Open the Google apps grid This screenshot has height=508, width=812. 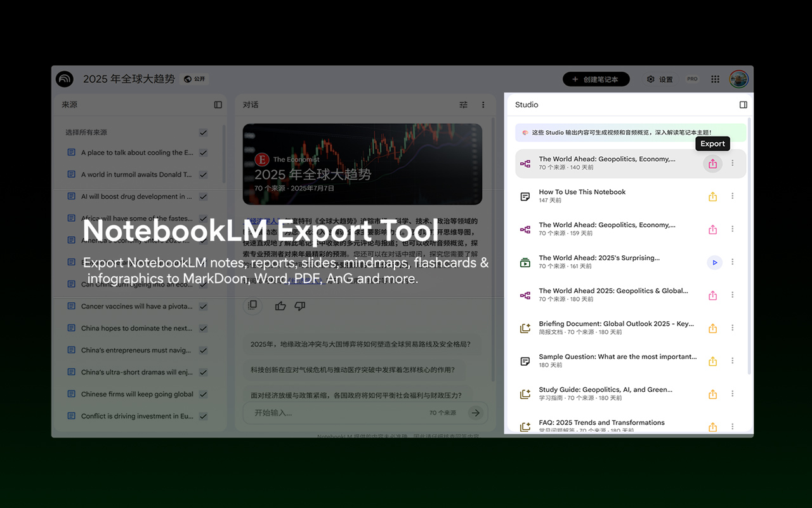[714, 79]
